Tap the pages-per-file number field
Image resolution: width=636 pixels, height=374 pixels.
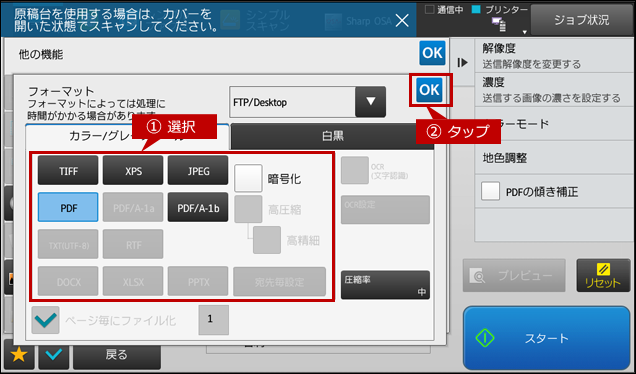[213, 320]
